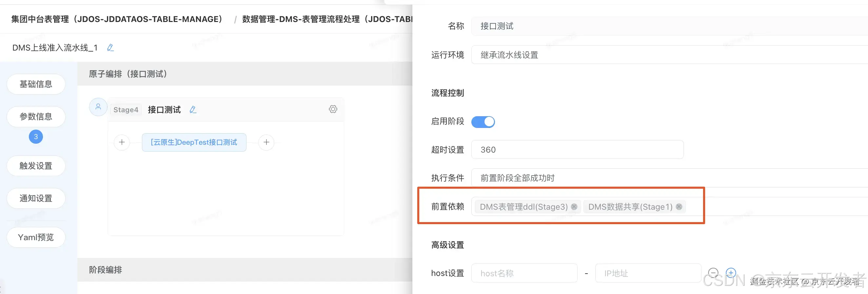
Task: Click the host名称 input field
Action: [x=524, y=273]
